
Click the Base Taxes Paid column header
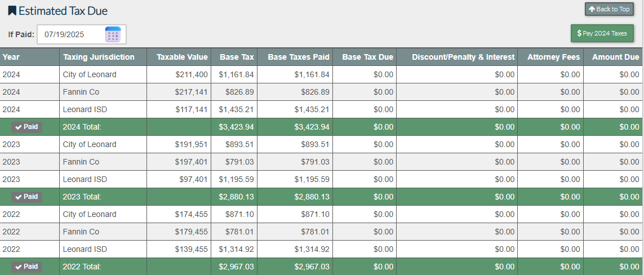(x=298, y=57)
